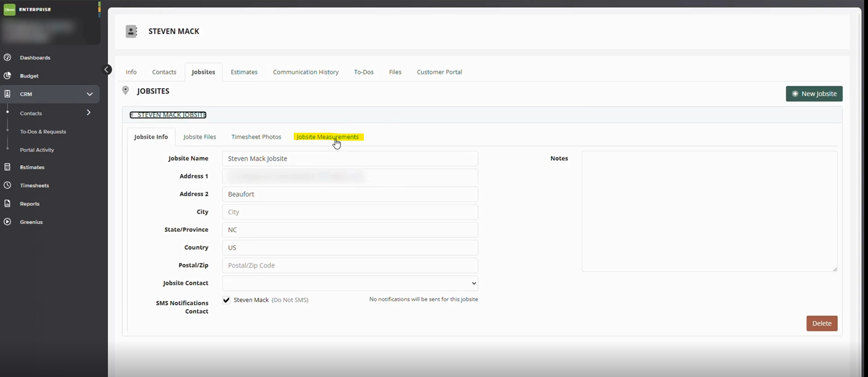Open the Reports document icon
868x377 pixels.
pyautogui.click(x=7, y=204)
